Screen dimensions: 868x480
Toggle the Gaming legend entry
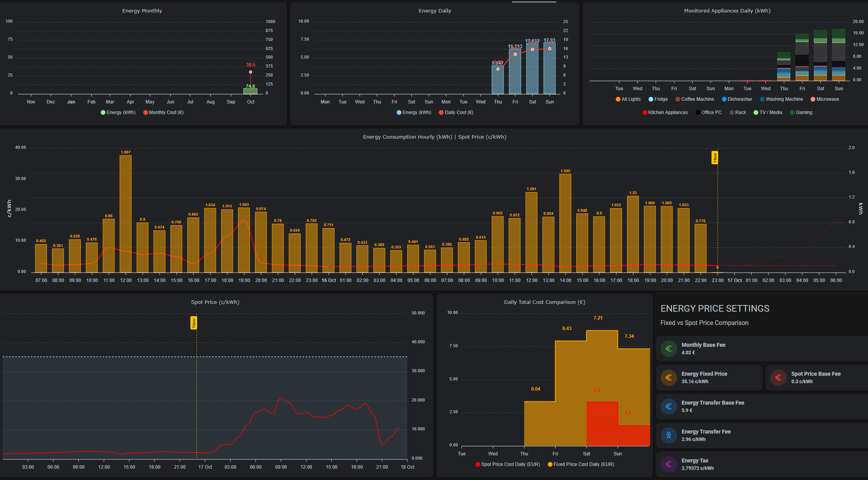[801, 112]
